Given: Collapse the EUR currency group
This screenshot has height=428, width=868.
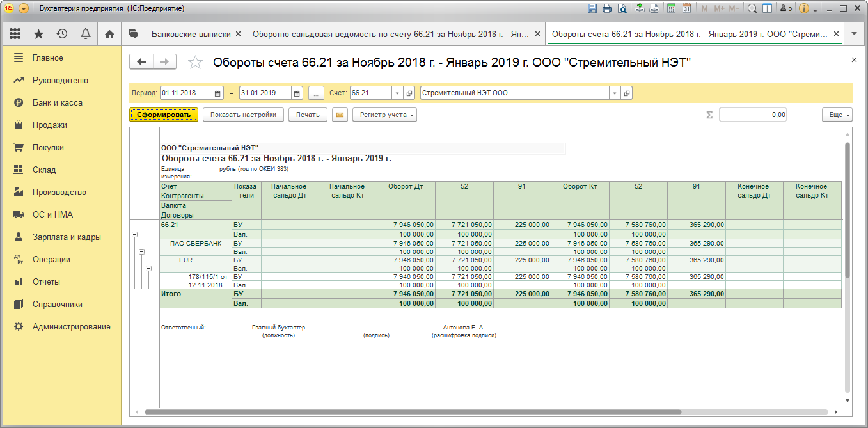Looking at the screenshot, I should [148, 269].
